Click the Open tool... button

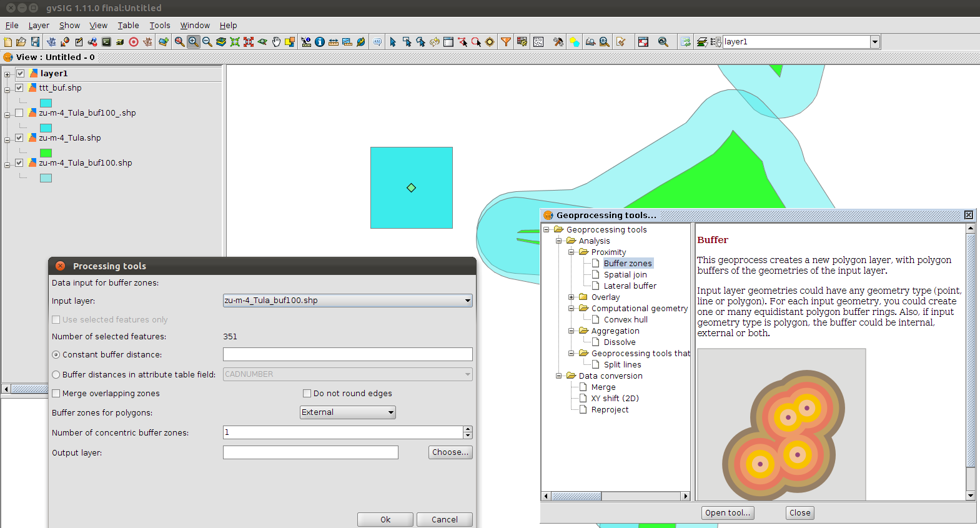pyautogui.click(x=727, y=513)
